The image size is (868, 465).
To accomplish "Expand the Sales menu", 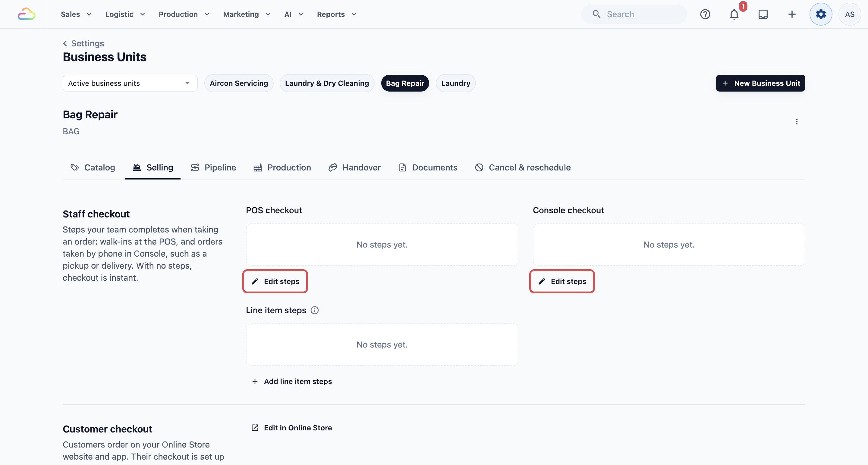I will coord(76,14).
